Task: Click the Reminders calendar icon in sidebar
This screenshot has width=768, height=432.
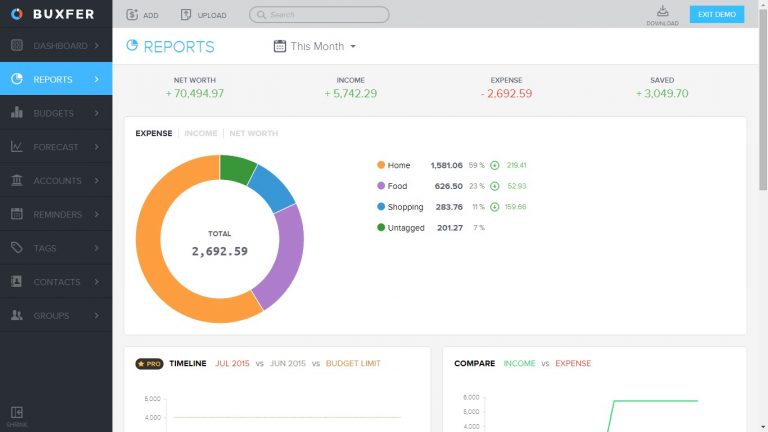Action: (x=17, y=214)
